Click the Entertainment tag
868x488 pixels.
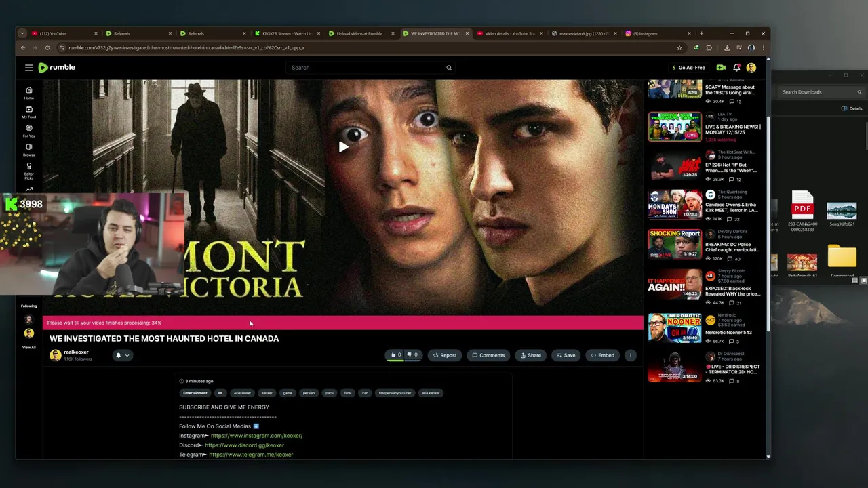[195, 393]
